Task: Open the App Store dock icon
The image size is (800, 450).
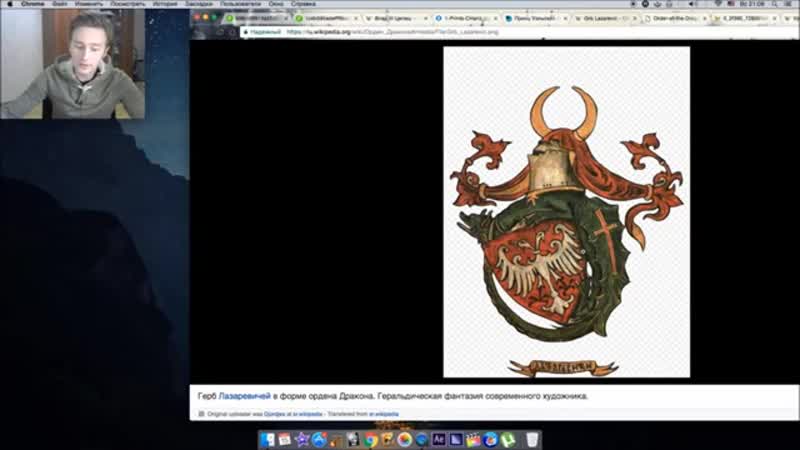Action: [319, 439]
